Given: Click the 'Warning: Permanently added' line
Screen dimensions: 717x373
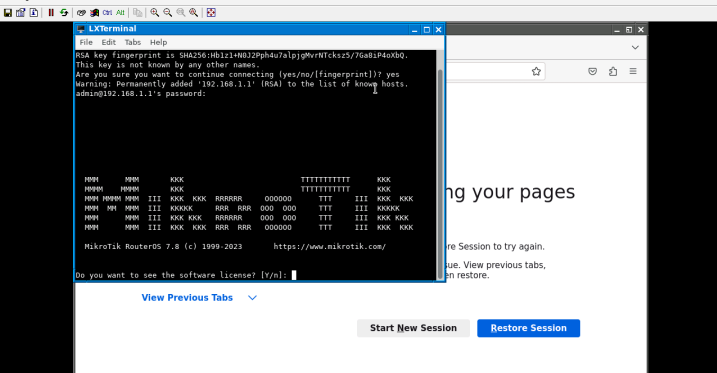Looking at the screenshot, I should coord(242,84).
